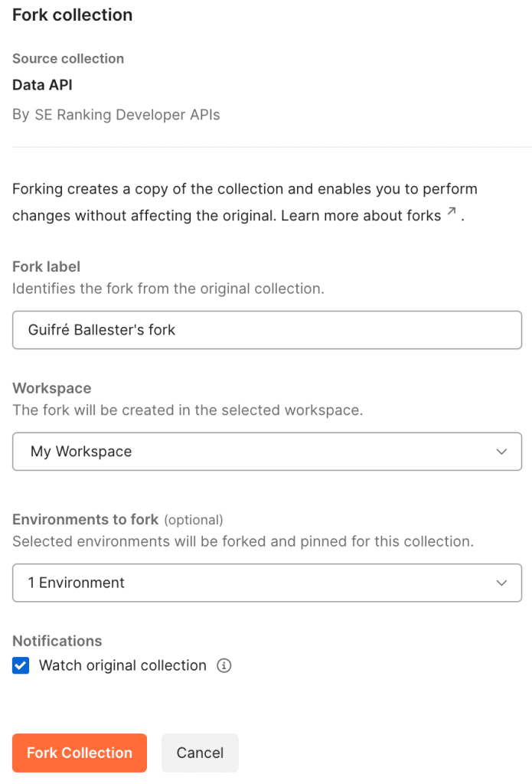Open the My Workspace dropdown
Image resolution: width=532 pixels, height=784 pixels.
[267, 452]
